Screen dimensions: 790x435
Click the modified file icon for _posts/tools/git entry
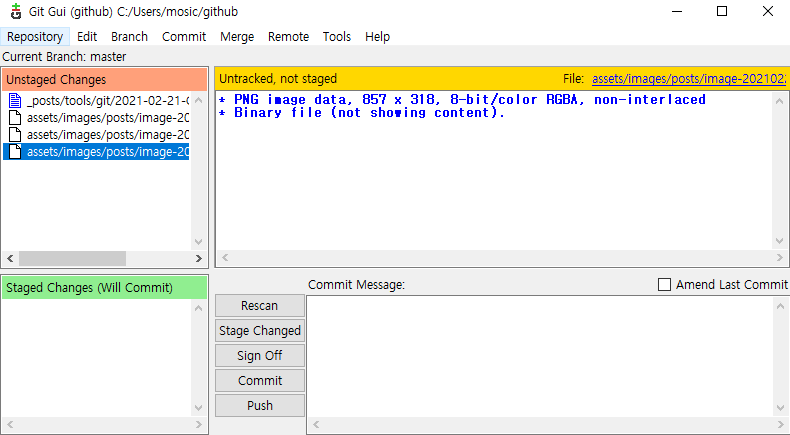click(x=15, y=101)
